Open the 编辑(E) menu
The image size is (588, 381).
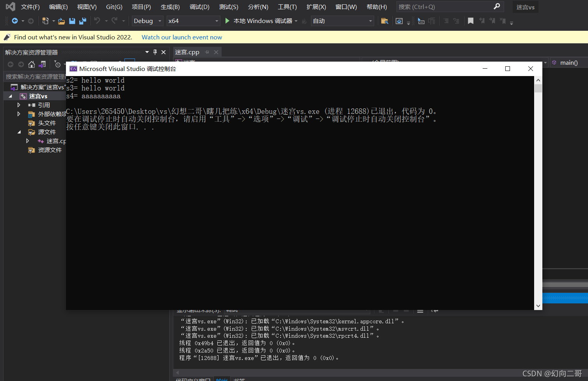click(59, 7)
